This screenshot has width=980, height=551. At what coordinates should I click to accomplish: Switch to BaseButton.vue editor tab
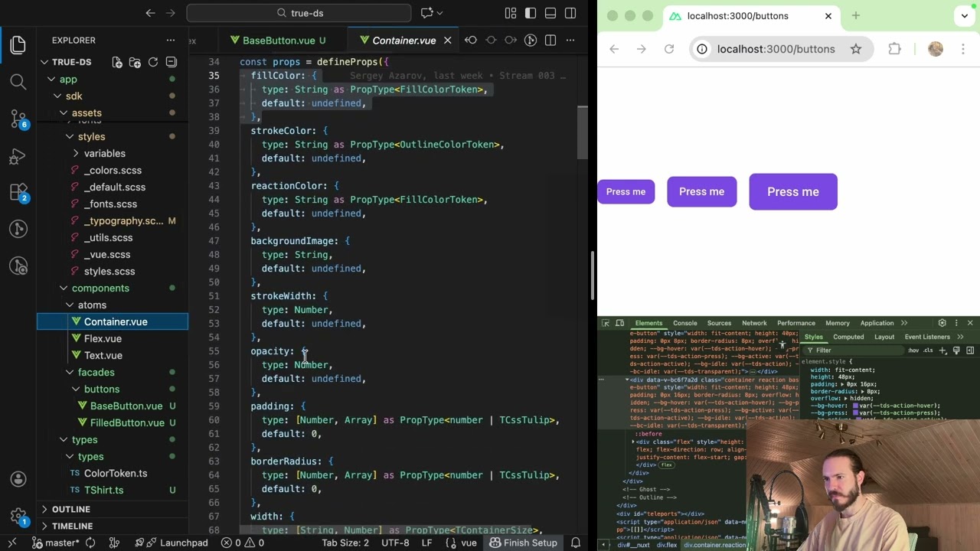[x=279, y=41]
